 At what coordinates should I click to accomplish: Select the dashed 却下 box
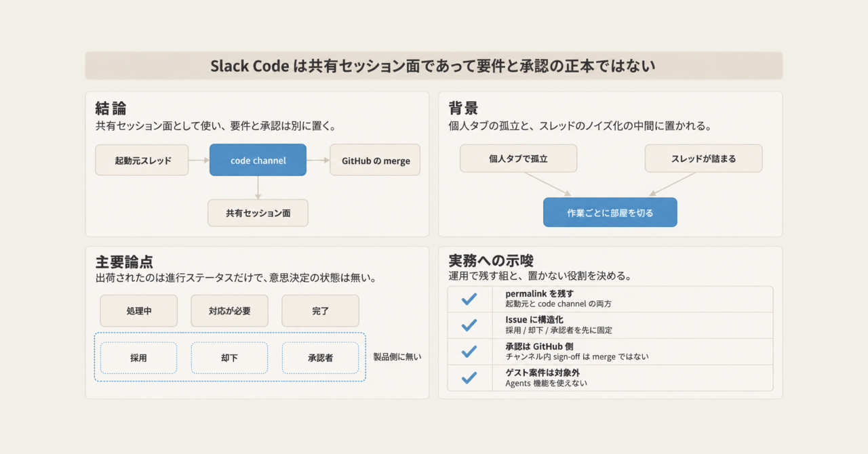(230, 358)
